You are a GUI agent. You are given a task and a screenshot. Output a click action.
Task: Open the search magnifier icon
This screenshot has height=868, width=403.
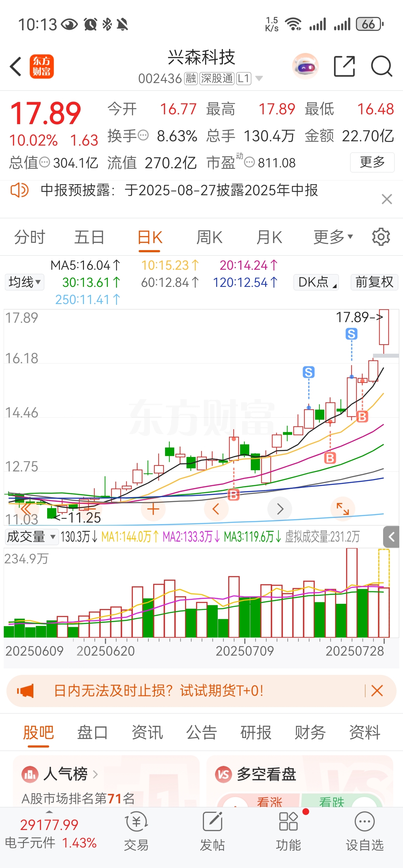[x=382, y=67]
